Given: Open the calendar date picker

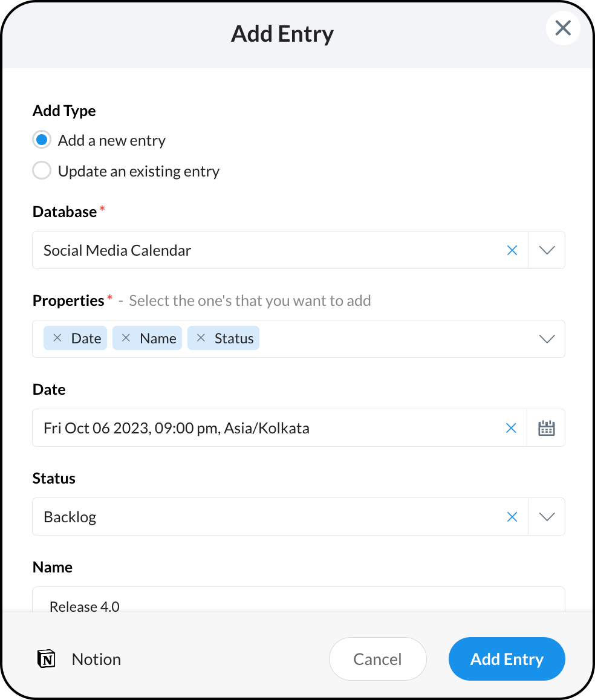Looking at the screenshot, I should pyautogui.click(x=547, y=428).
